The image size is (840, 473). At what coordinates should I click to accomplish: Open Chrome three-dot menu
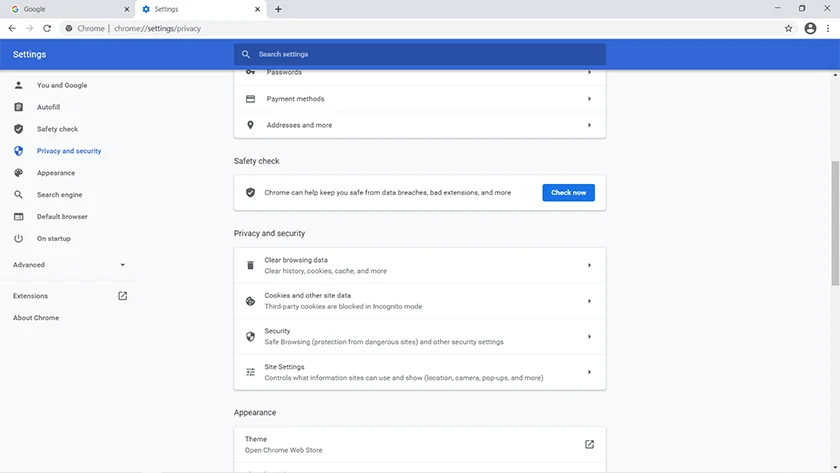828,28
